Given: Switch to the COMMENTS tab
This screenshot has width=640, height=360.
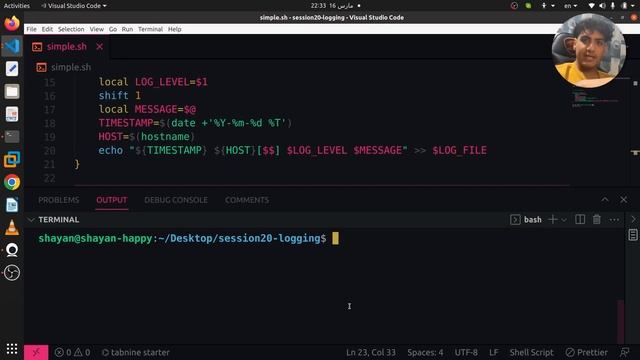Looking at the screenshot, I should (x=247, y=200).
